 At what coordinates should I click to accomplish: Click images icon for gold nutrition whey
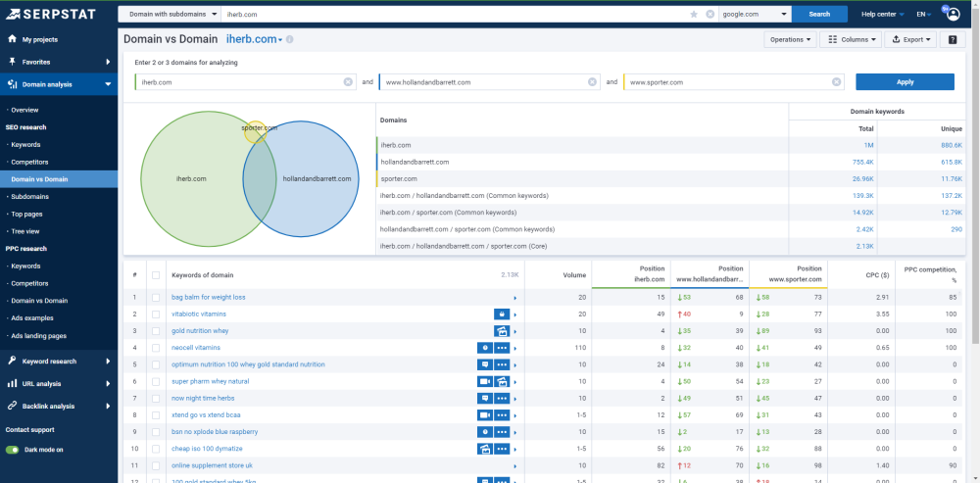coord(502,331)
